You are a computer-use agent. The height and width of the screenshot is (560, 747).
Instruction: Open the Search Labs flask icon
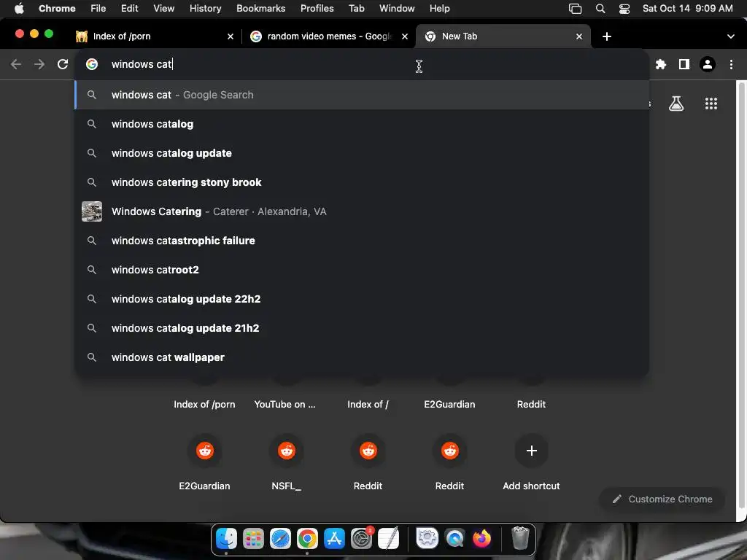(x=676, y=104)
